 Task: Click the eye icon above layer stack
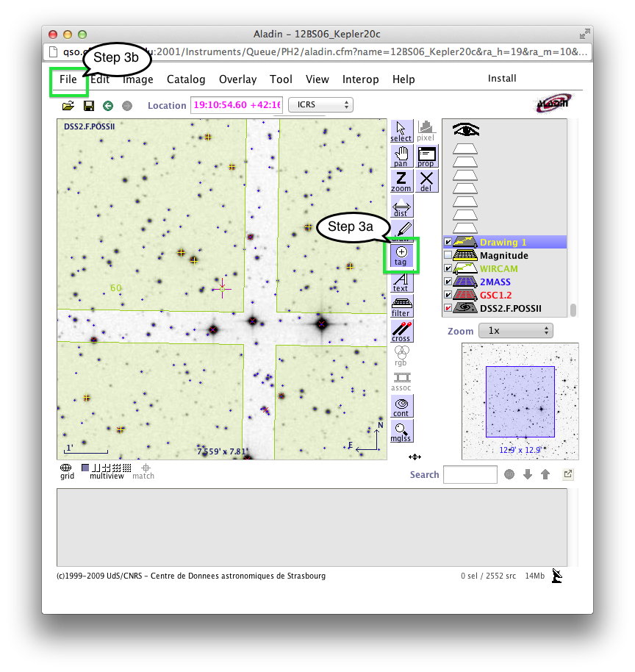pyautogui.click(x=466, y=129)
